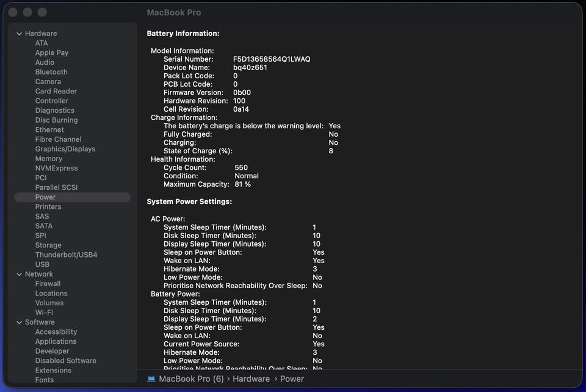Viewport: 586px width, 392px height.
Task: Select Apple Pay in the sidebar
Action: pos(51,53)
